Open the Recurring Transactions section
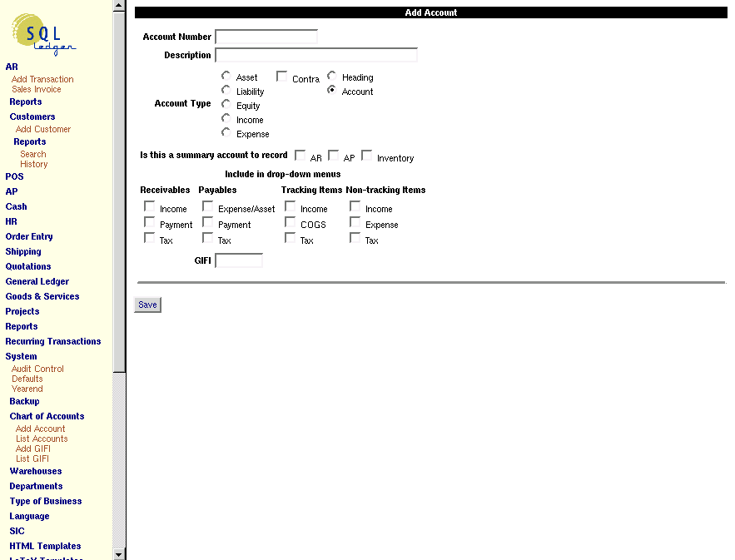The height and width of the screenshot is (560, 735). pos(53,341)
